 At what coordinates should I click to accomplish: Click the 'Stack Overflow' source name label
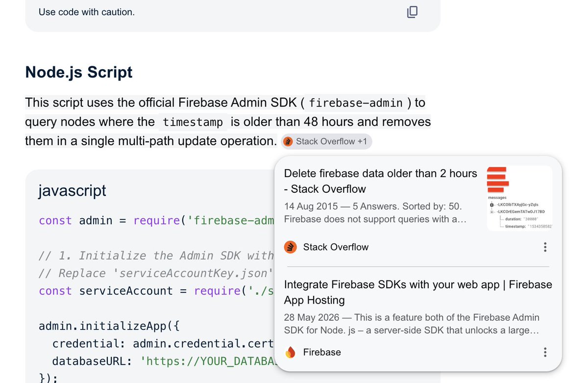coord(336,247)
